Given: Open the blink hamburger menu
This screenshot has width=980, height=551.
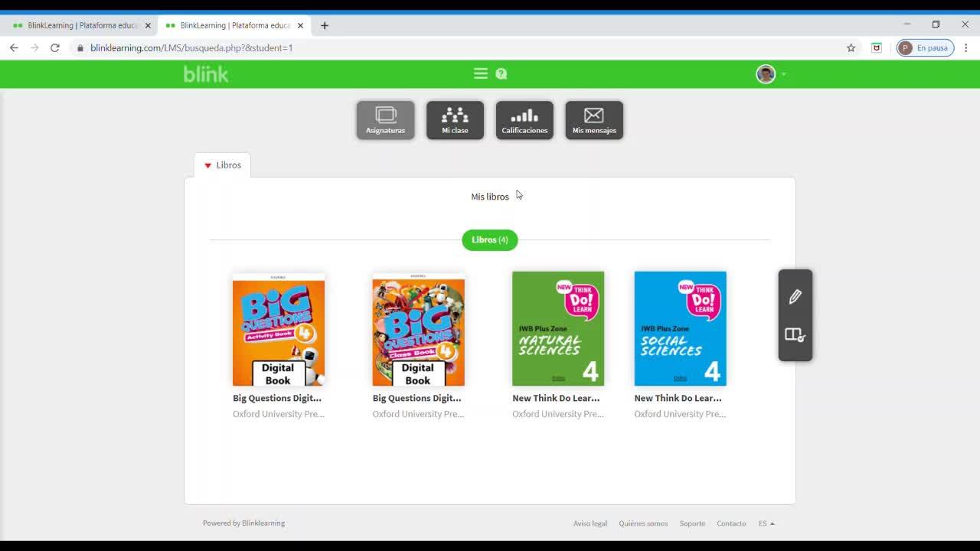Looking at the screenshot, I should pos(481,73).
